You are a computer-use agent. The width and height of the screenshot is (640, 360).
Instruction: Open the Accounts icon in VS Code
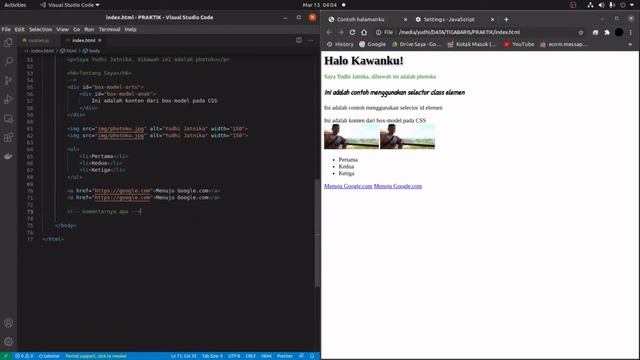(8, 323)
